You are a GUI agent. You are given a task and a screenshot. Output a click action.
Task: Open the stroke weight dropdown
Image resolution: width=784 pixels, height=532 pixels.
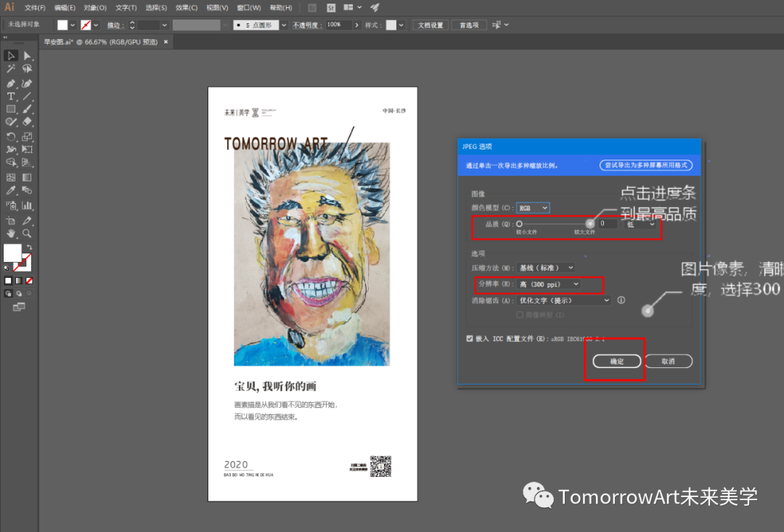164,25
